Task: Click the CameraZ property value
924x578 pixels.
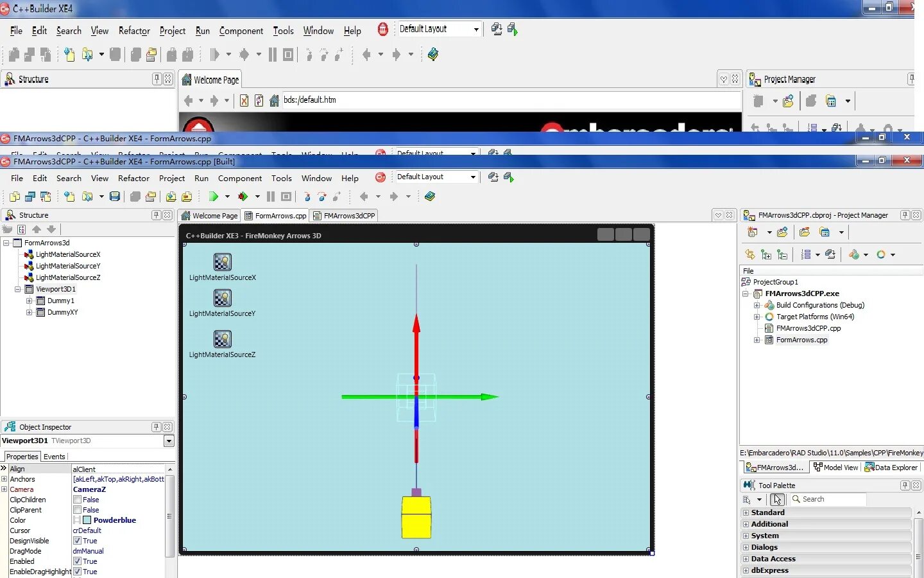Action: tap(89, 489)
